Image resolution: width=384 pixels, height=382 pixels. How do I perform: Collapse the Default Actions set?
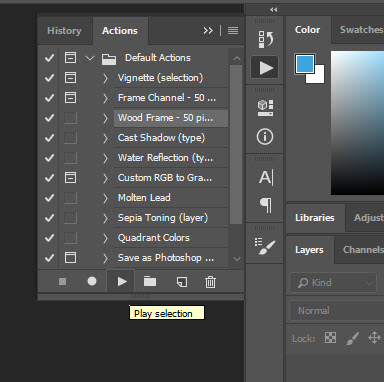tap(89, 58)
